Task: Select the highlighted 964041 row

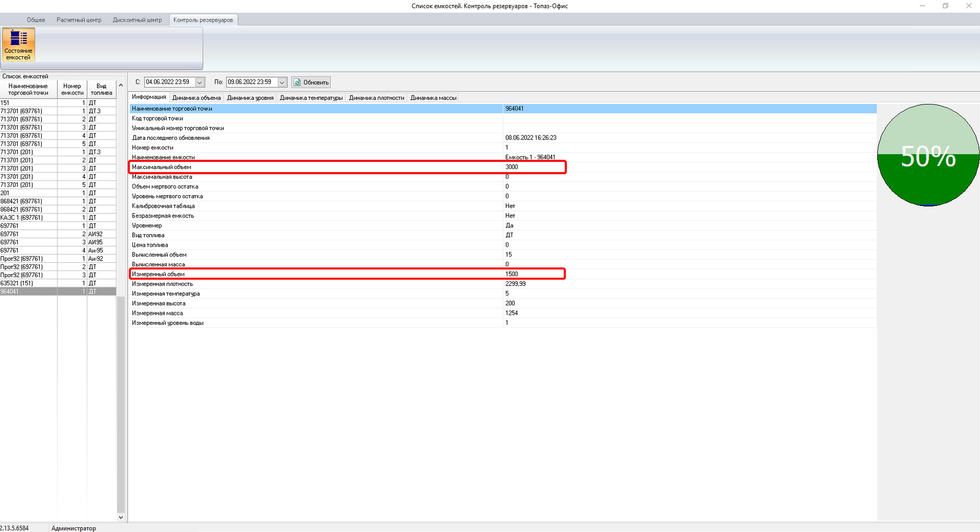Action: tap(58, 292)
